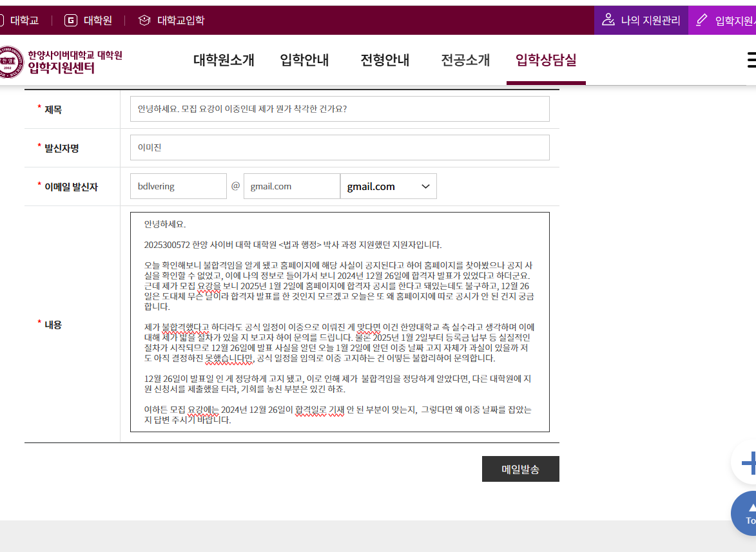Open the gmail.com email domain dropdown
This screenshot has width=756, height=552.
(x=387, y=186)
